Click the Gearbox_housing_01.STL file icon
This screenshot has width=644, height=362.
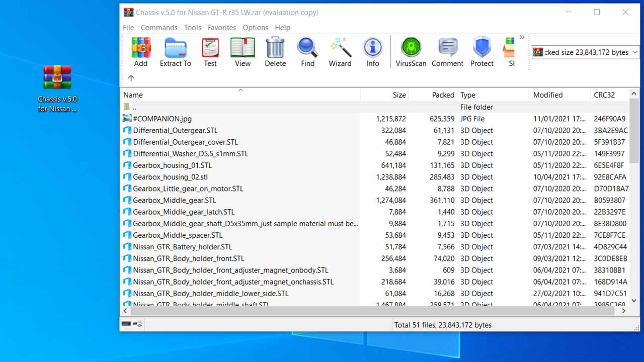click(x=127, y=165)
